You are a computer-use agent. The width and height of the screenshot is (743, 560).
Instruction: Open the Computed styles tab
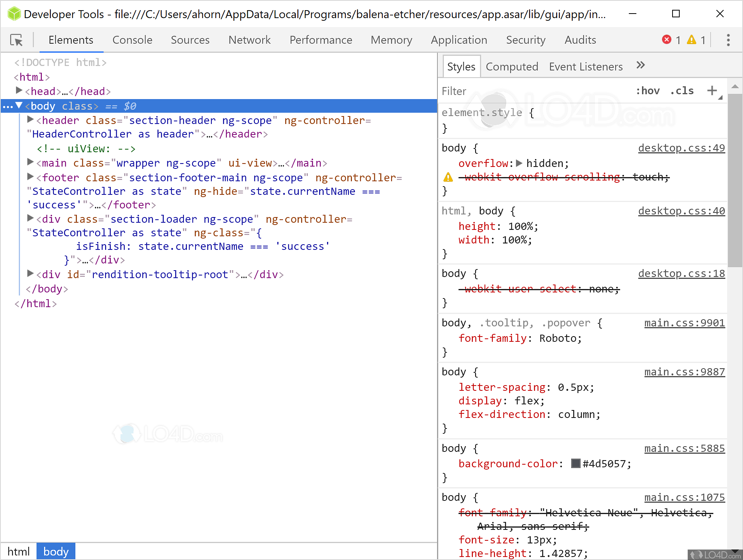512,67
